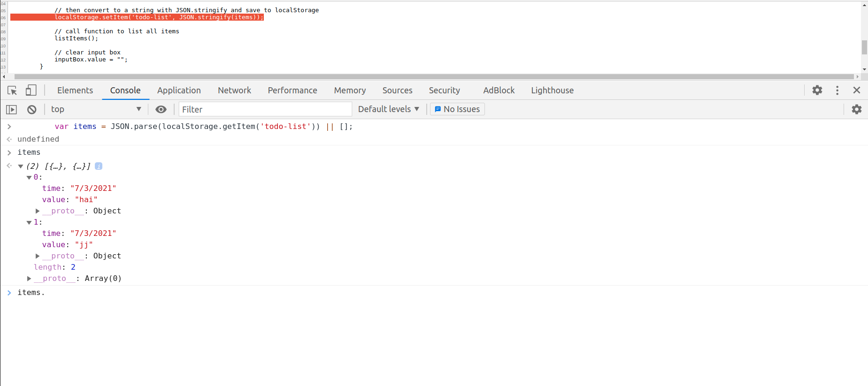This screenshot has height=386, width=868.
Task: Open the Default levels dropdown
Action: click(x=388, y=109)
